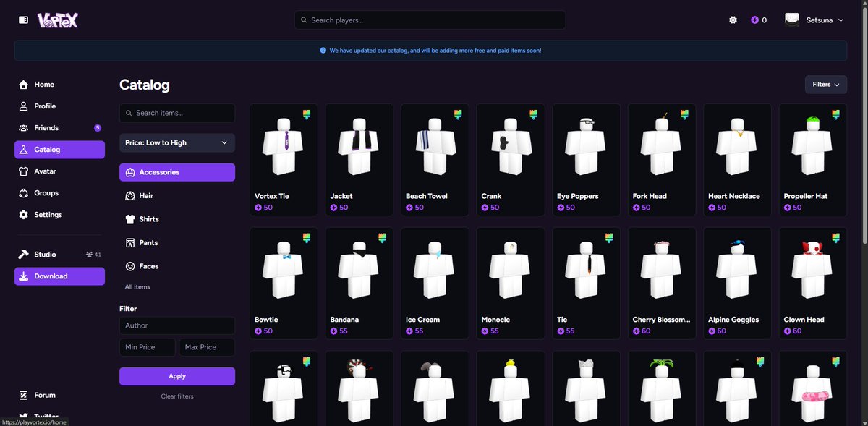The width and height of the screenshot is (868, 426).
Task: Click the Studio hammer icon
Action: pos(24,255)
